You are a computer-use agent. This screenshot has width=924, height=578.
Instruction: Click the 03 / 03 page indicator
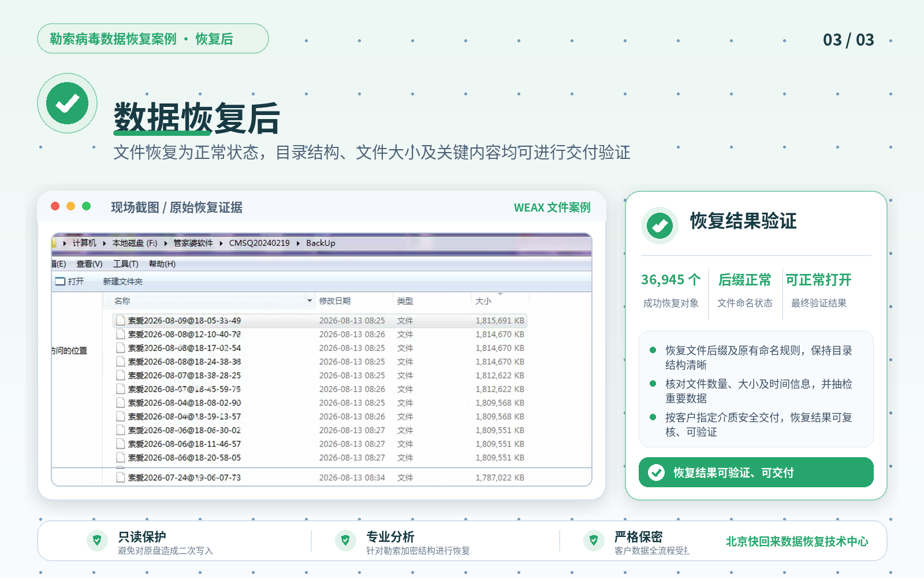pyautogui.click(x=848, y=40)
